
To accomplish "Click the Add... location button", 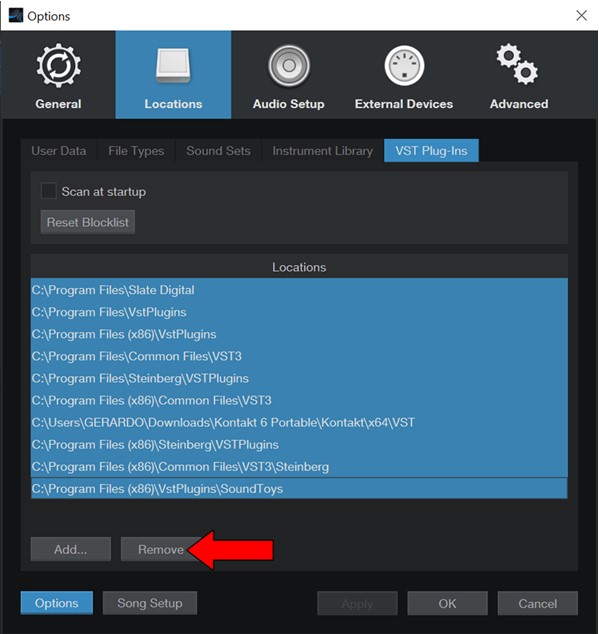I will (71, 549).
